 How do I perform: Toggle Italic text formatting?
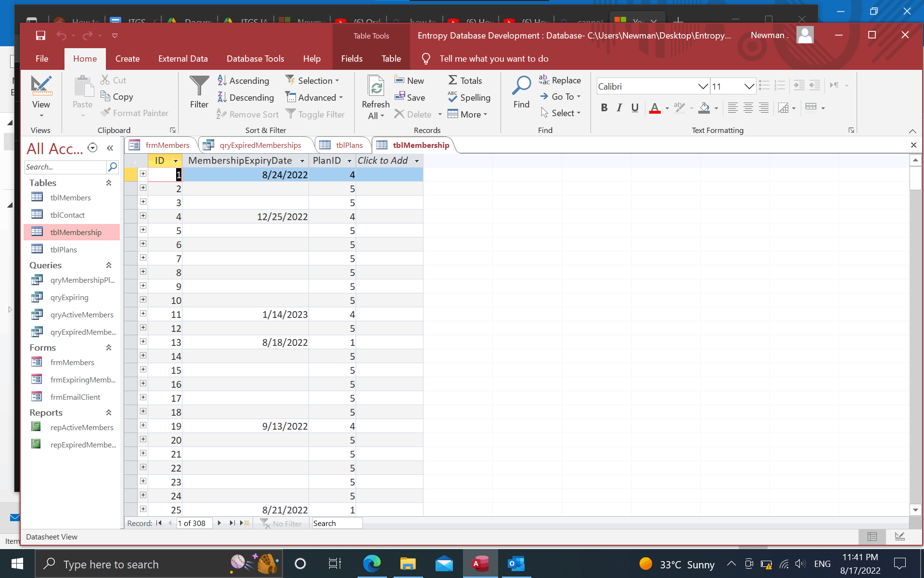tap(619, 108)
